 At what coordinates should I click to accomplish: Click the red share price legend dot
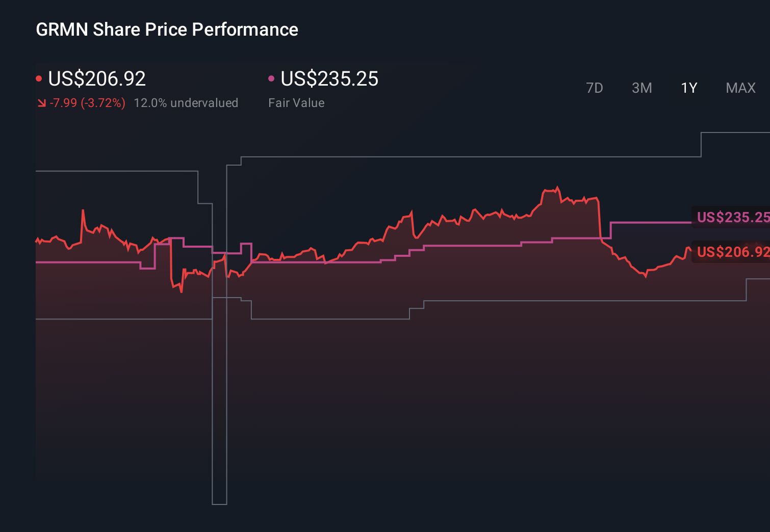(39, 77)
